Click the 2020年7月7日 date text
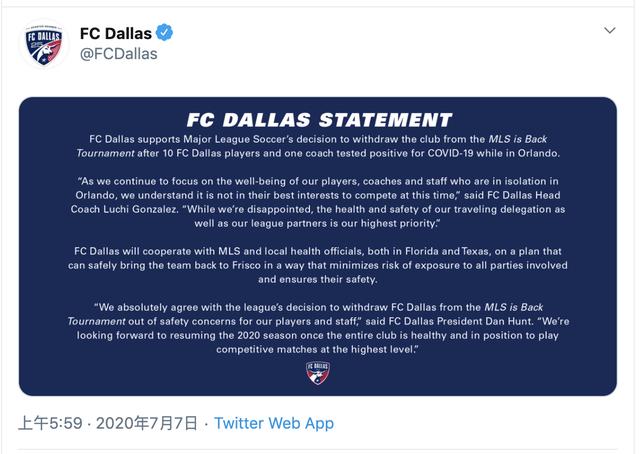640x454 pixels. [x=147, y=423]
